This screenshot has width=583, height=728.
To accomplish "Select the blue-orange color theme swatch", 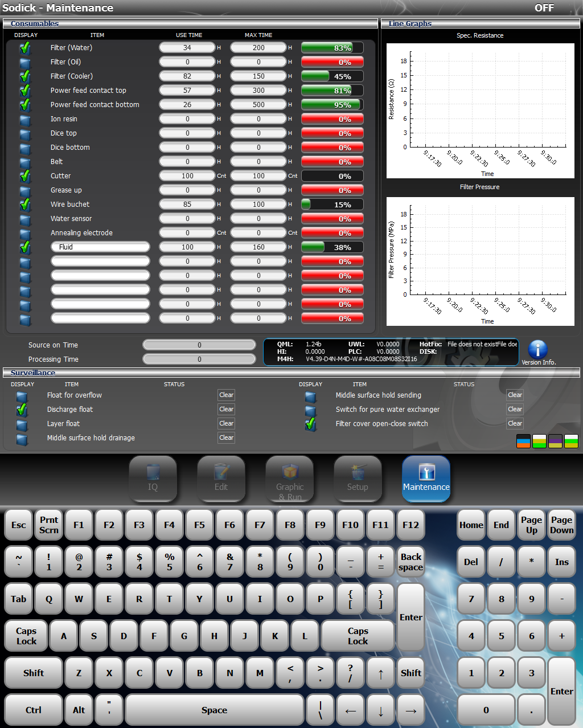I will 523,441.
